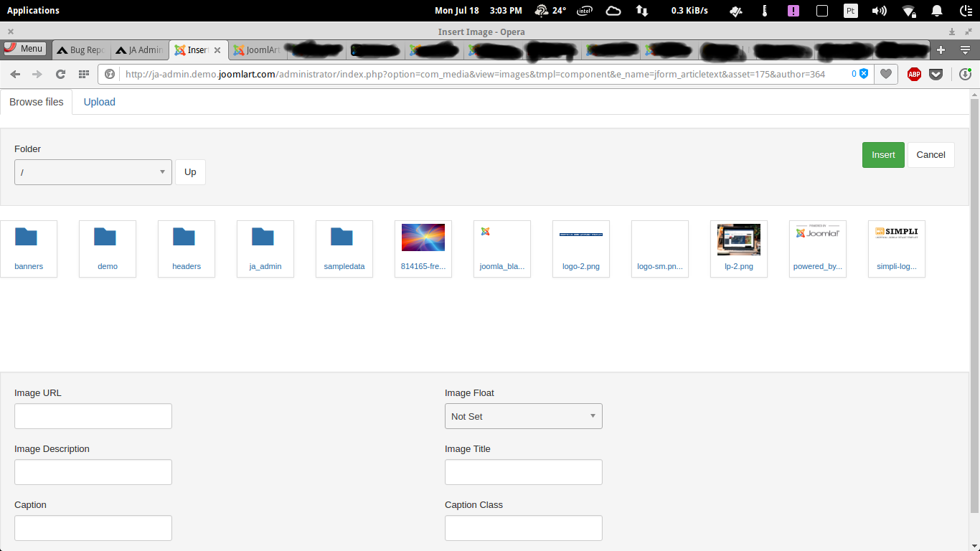Open the weather indicator showing 24°
Viewport: 980px width, 551px height.
pyautogui.click(x=550, y=11)
